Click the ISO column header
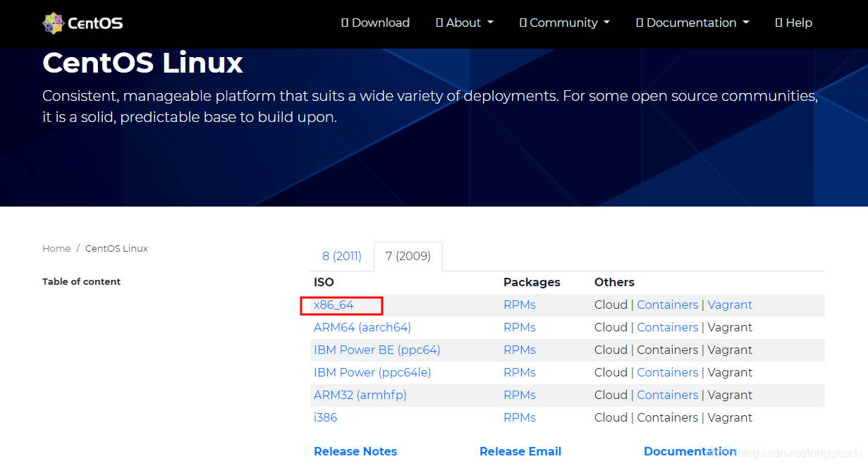Viewport: 868px width, 466px height. pos(324,282)
